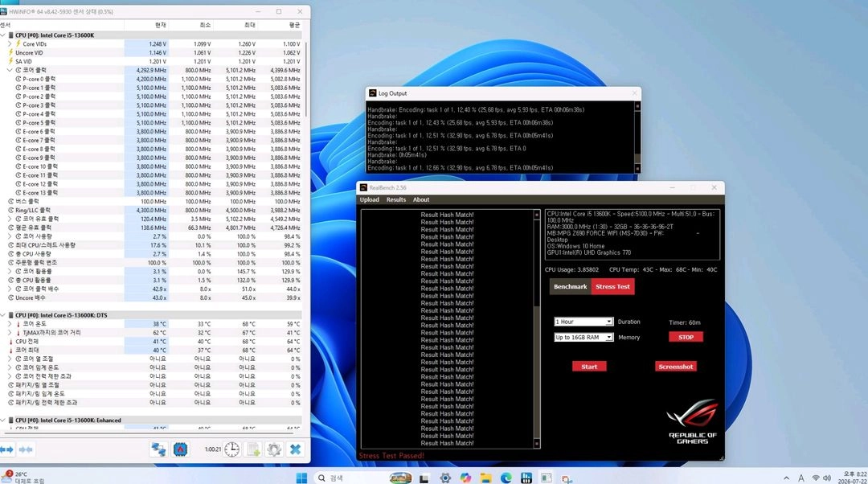
Task: Switch to Benchmark tab
Action: [570, 287]
